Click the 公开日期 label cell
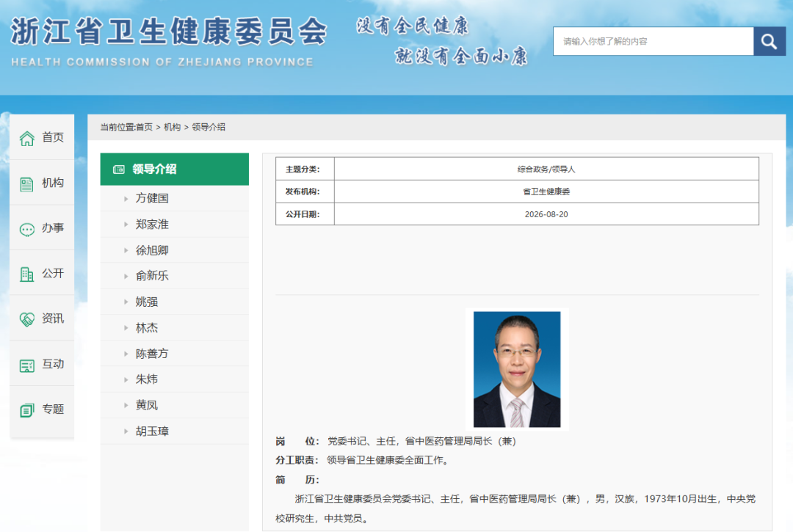The image size is (793, 532). (x=305, y=214)
